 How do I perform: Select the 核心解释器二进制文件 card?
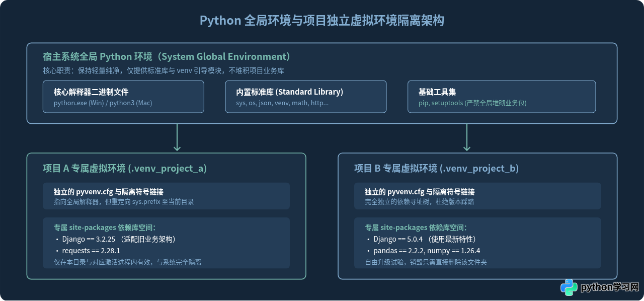point(123,97)
